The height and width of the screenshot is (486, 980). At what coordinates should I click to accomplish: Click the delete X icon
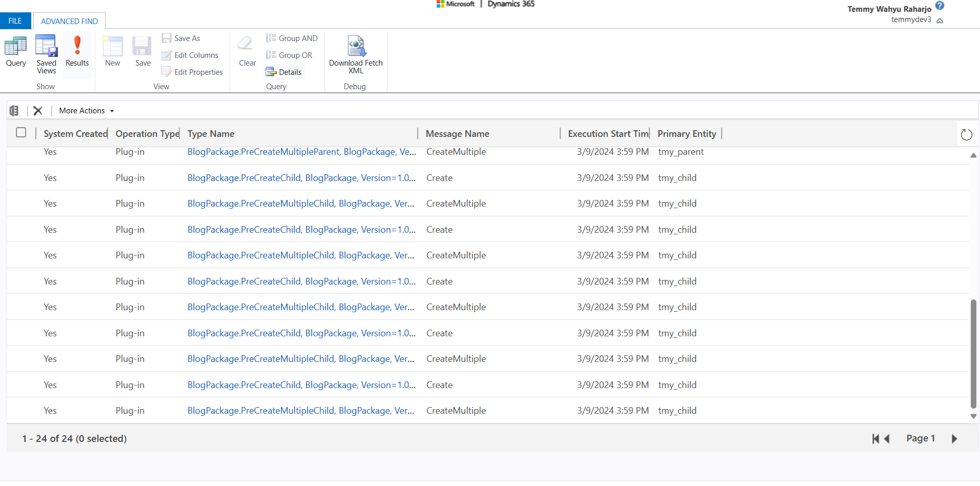click(38, 111)
